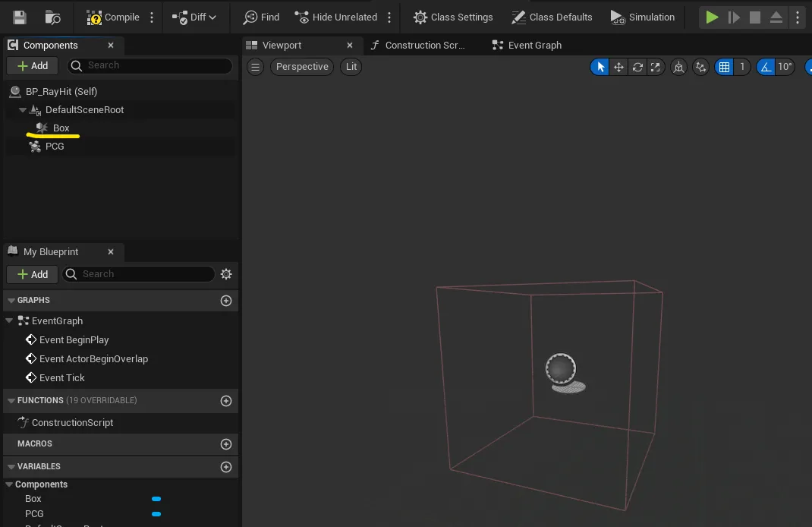
Task: Stop playback with the square button
Action: tap(755, 17)
